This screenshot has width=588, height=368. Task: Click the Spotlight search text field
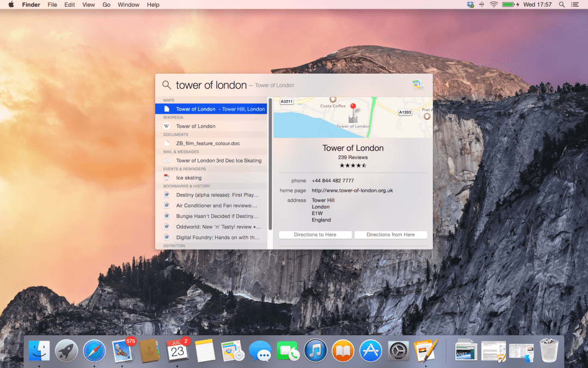pyautogui.click(x=285, y=85)
